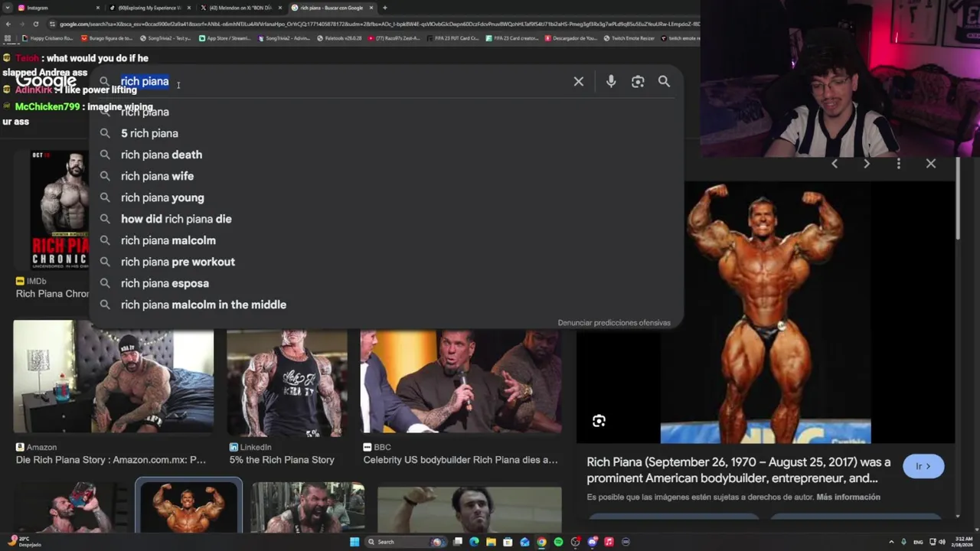Viewport: 980px width, 551px height.
Task: Open volume control in system tray
Action: [x=942, y=542]
